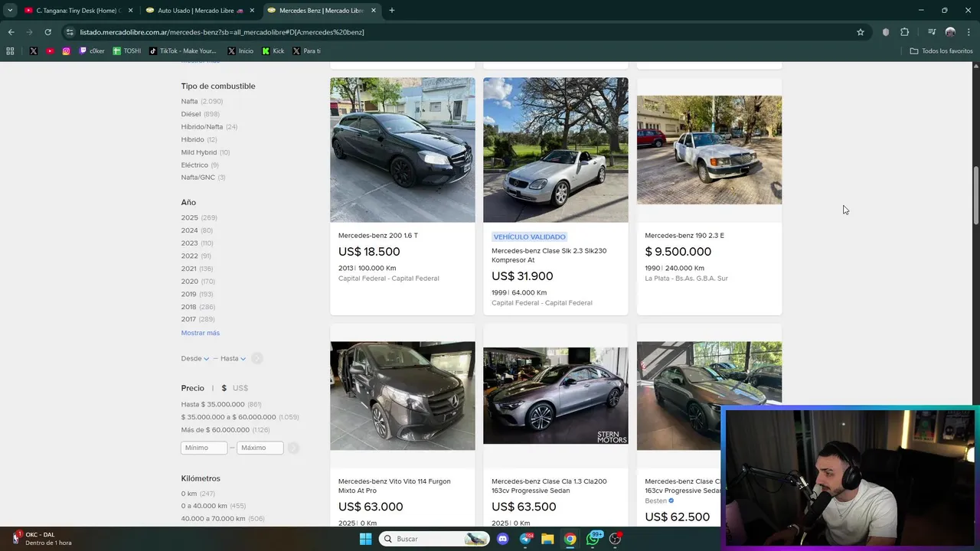Click the Stern Motors CLA photo

[x=556, y=396]
